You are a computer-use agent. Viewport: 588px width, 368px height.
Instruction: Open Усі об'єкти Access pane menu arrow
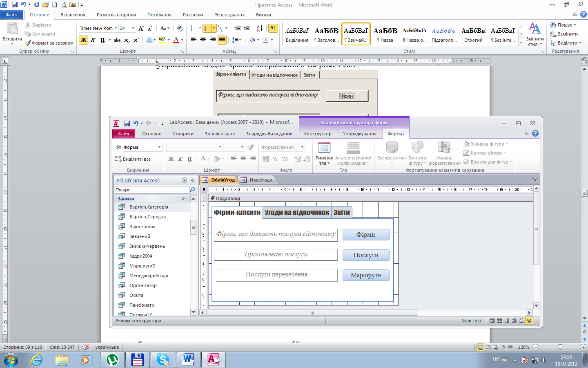184,180
